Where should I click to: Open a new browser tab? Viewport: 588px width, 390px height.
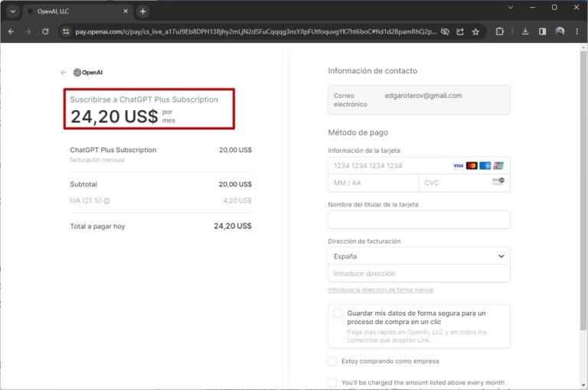[142, 11]
